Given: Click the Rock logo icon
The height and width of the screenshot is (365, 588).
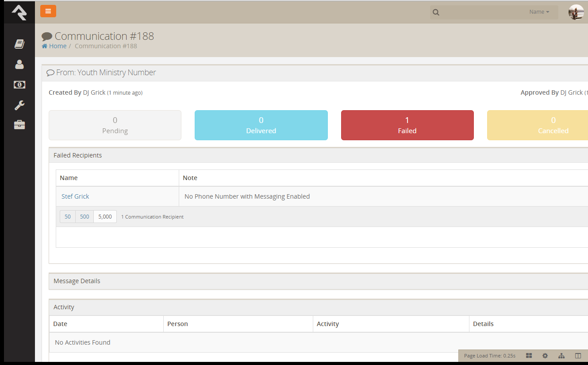Looking at the screenshot, I should tap(19, 12).
